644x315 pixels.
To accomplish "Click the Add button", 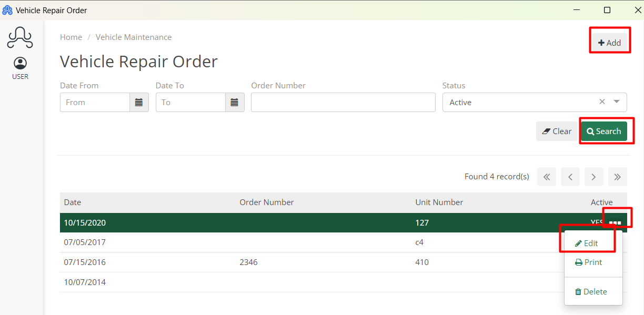I will tap(610, 43).
